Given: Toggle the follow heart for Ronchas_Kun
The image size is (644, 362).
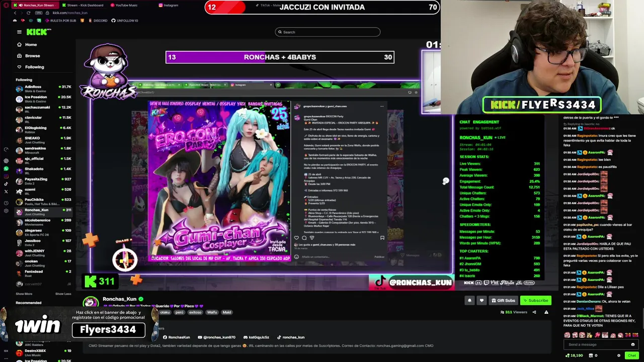Looking at the screenshot, I should click(x=481, y=301).
